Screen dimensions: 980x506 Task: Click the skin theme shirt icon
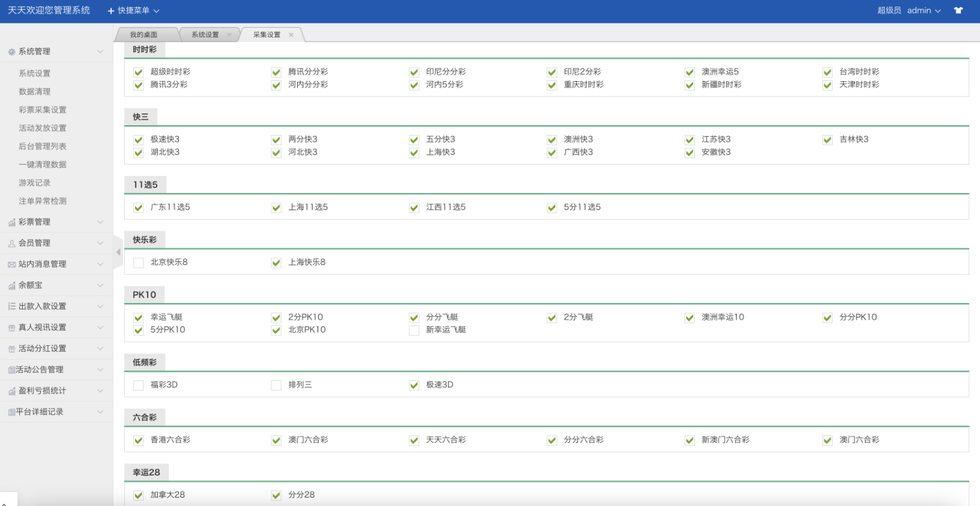click(958, 10)
